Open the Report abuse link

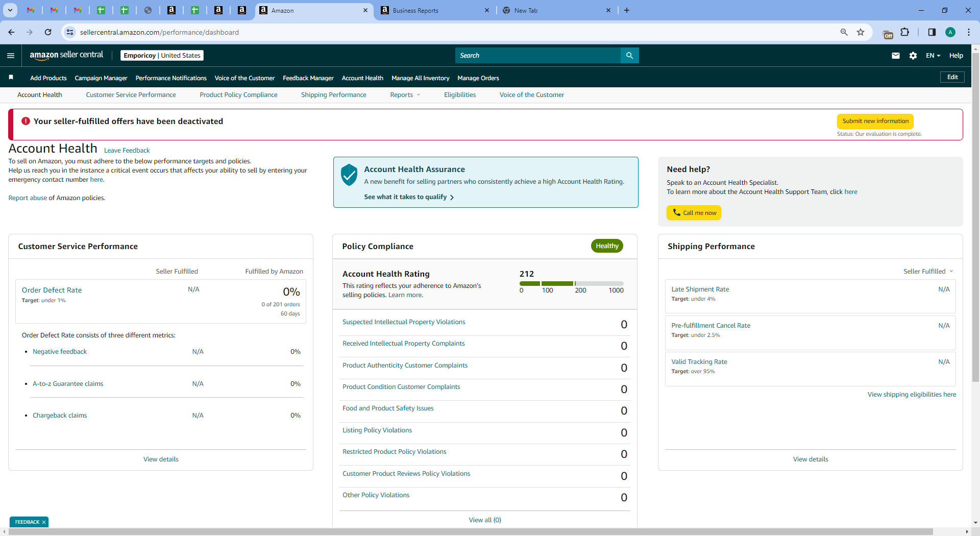point(28,198)
